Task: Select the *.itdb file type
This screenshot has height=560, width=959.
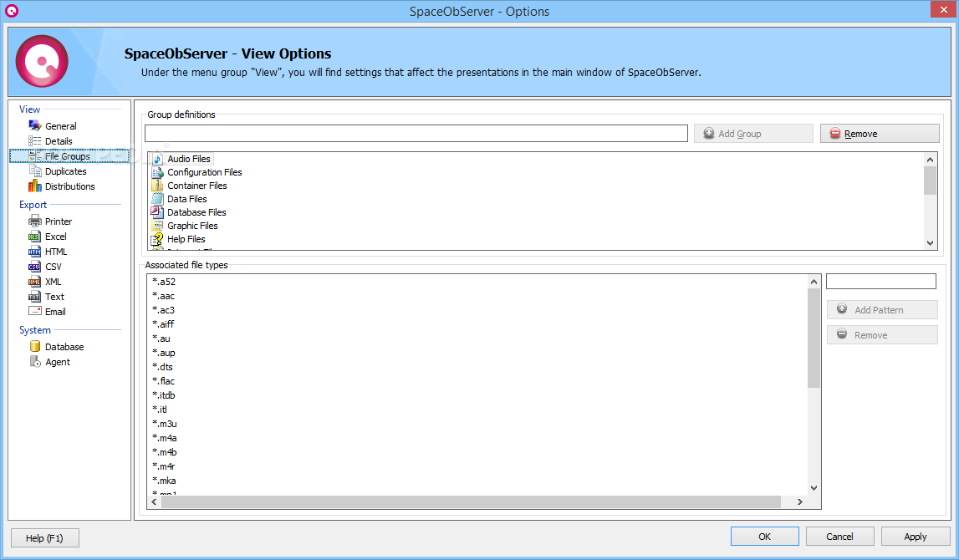Action: (163, 395)
